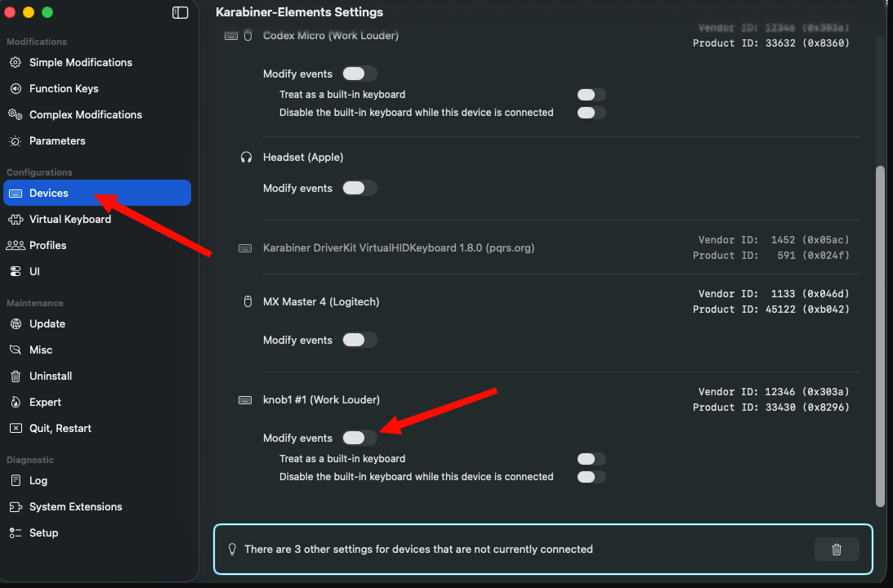The height and width of the screenshot is (588, 893).
Task: Click the Complex Modifications gears icon
Action: (x=16, y=115)
